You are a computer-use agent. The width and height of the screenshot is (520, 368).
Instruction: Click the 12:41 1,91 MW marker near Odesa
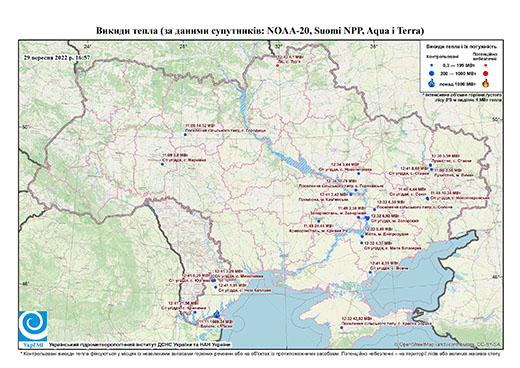(x=215, y=287)
